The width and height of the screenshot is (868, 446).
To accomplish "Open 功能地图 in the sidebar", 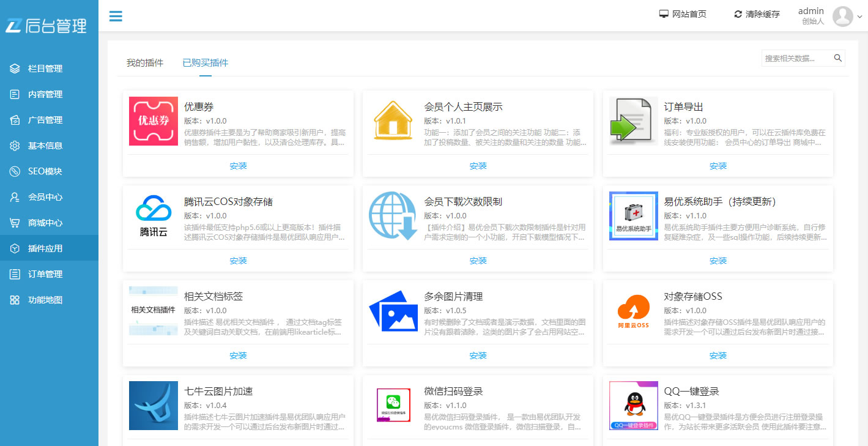I will click(x=49, y=300).
